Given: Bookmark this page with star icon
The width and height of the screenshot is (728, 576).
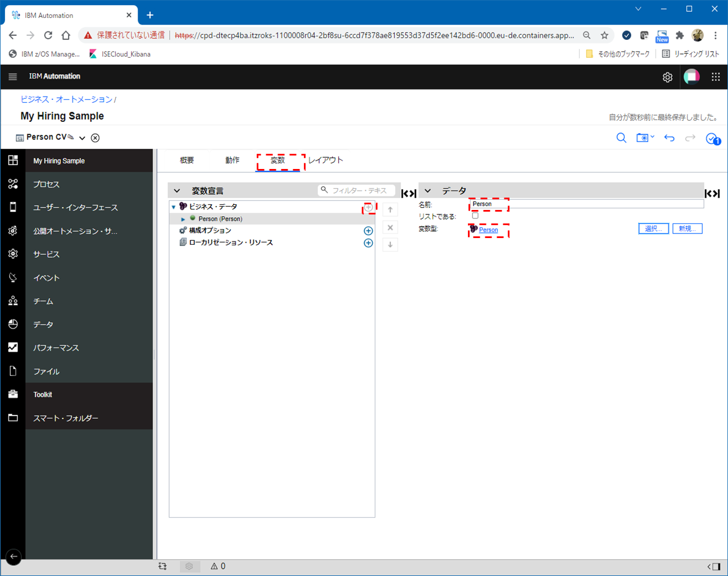Looking at the screenshot, I should tap(604, 35).
